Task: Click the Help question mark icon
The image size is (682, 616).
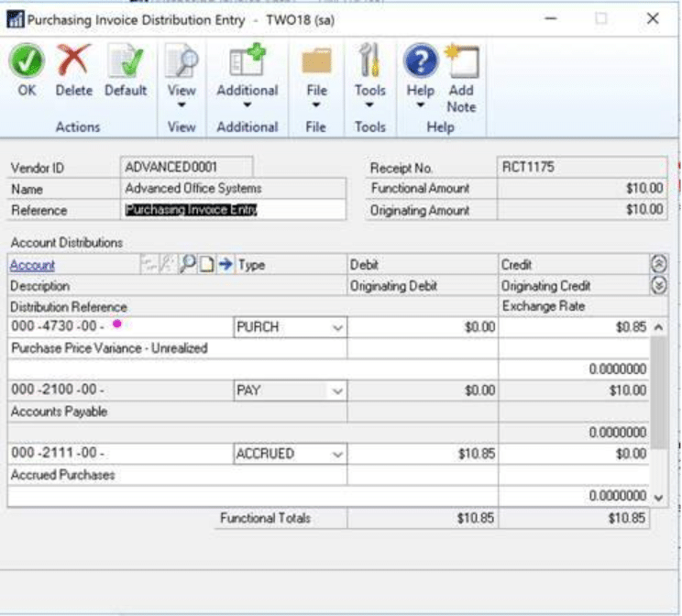Action: click(420, 62)
